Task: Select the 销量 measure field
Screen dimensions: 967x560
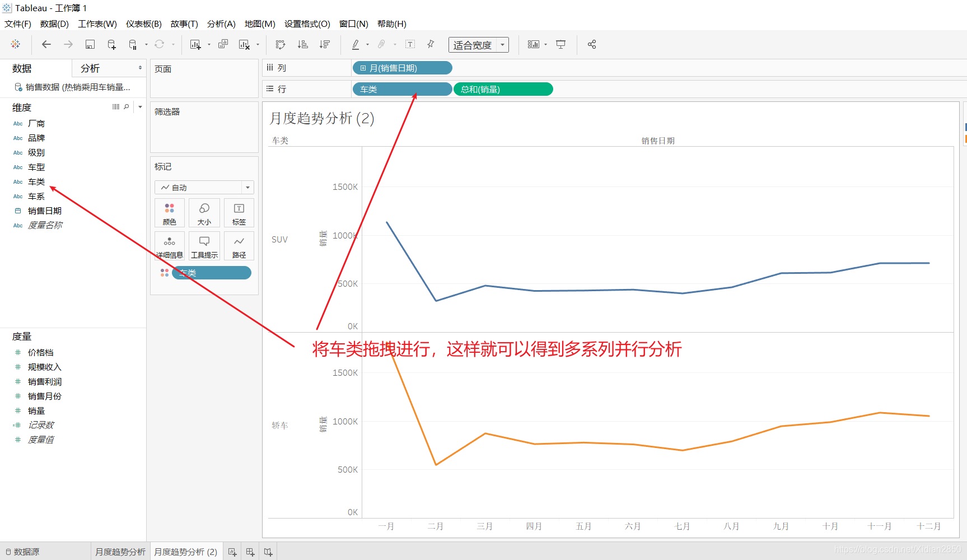Action: (36, 411)
